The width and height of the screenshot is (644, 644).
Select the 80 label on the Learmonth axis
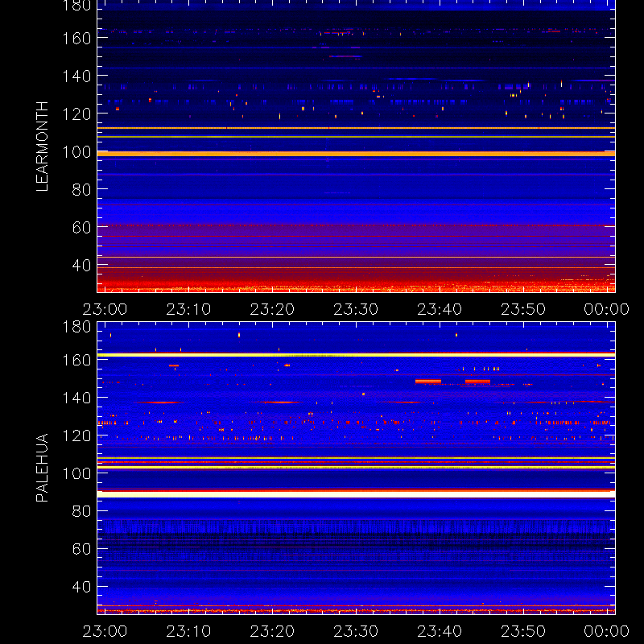81,190
